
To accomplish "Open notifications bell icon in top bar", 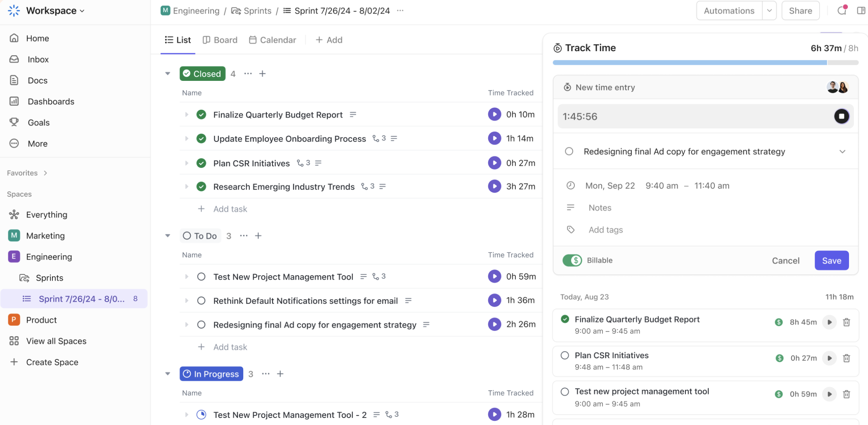I will (x=842, y=11).
